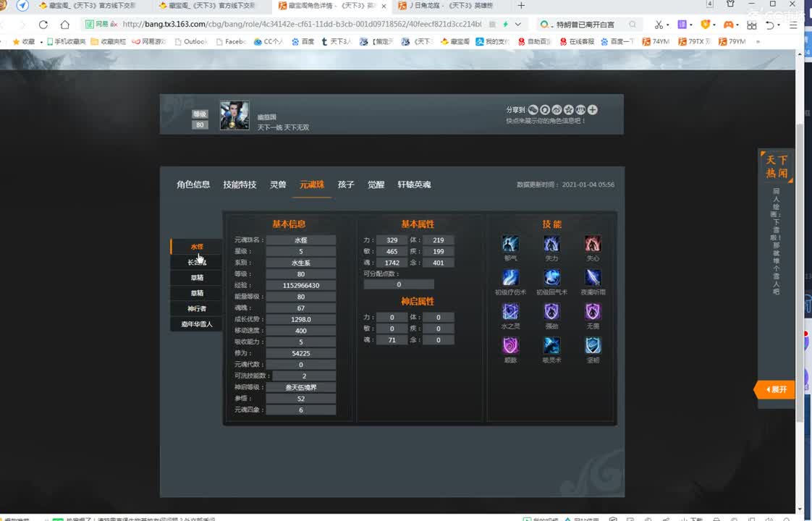Share to WeChat via the first share icon
The height and width of the screenshot is (521, 812).
coord(533,109)
